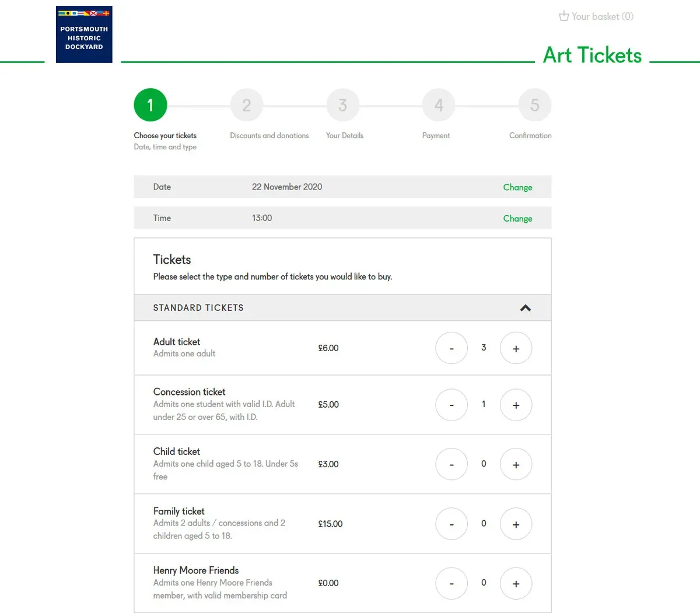Select step 1 circle Choose your tickets
Viewport: 700px width, 613px height.
tap(150, 105)
